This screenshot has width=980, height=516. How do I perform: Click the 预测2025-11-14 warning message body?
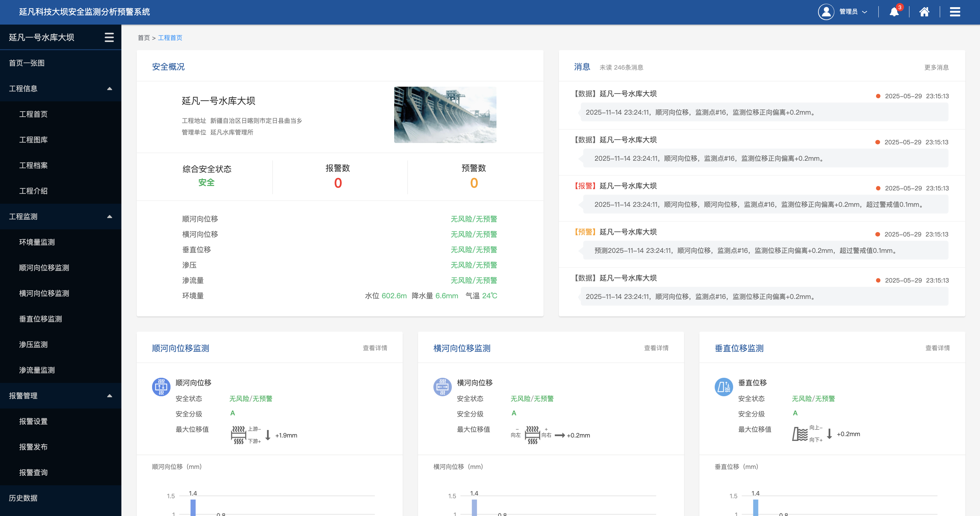pyautogui.click(x=766, y=250)
